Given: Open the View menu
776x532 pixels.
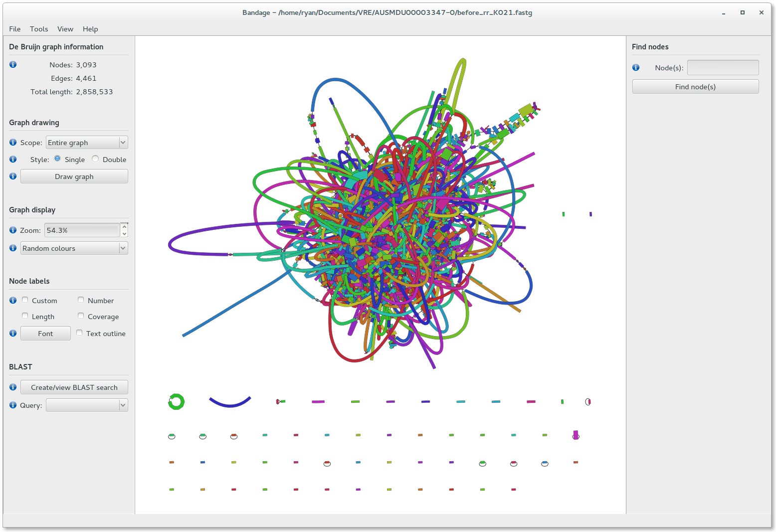Looking at the screenshot, I should click(65, 29).
